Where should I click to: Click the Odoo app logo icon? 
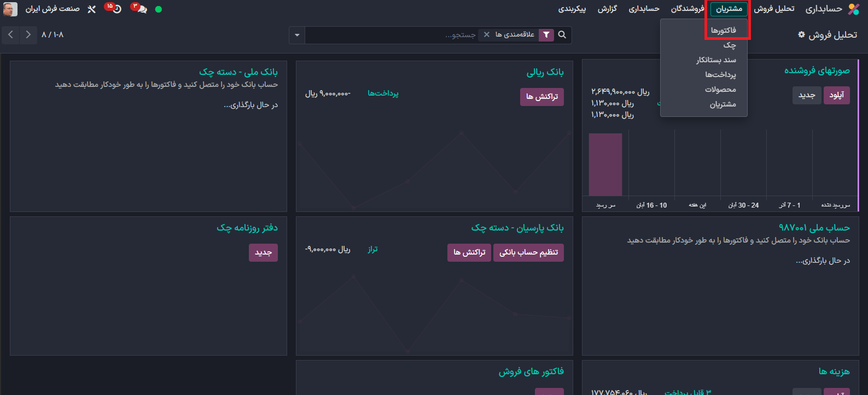(x=853, y=9)
